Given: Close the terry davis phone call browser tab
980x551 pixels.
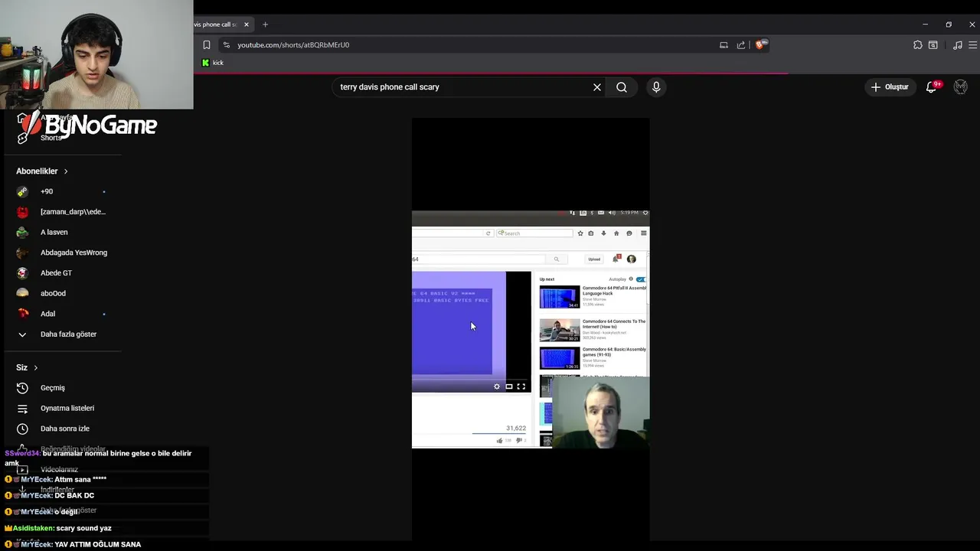Looking at the screenshot, I should point(246,24).
